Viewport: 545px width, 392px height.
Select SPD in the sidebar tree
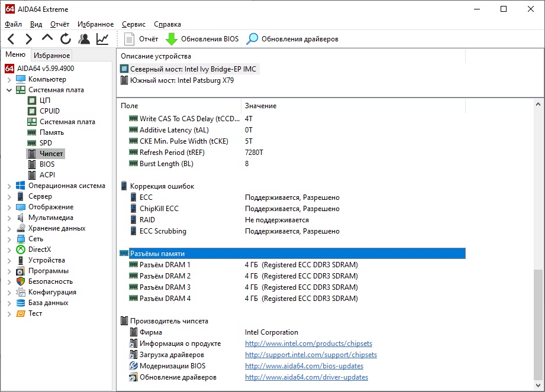click(46, 143)
